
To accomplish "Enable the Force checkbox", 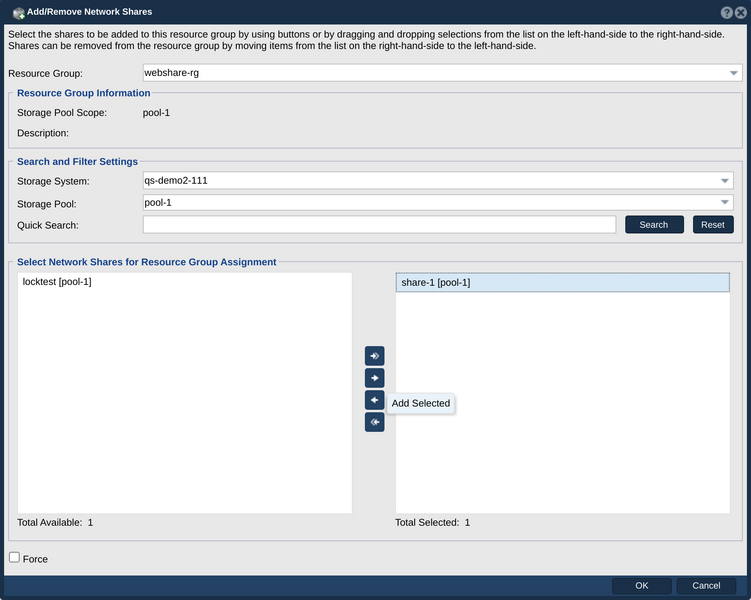I will 14,557.
